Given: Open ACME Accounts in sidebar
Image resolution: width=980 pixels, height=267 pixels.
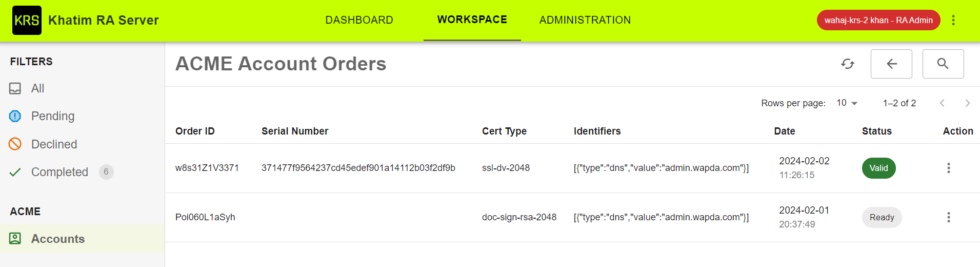Looking at the screenshot, I should tap(57, 239).
